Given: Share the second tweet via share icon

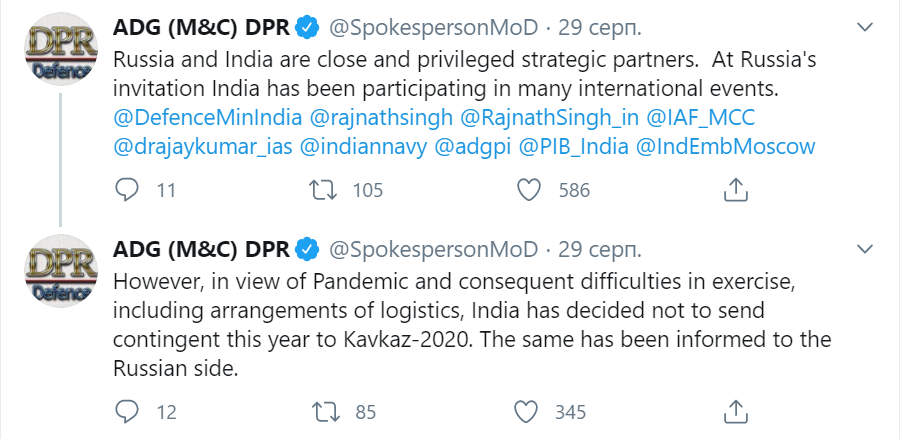Looking at the screenshot, I should [735, 411].
